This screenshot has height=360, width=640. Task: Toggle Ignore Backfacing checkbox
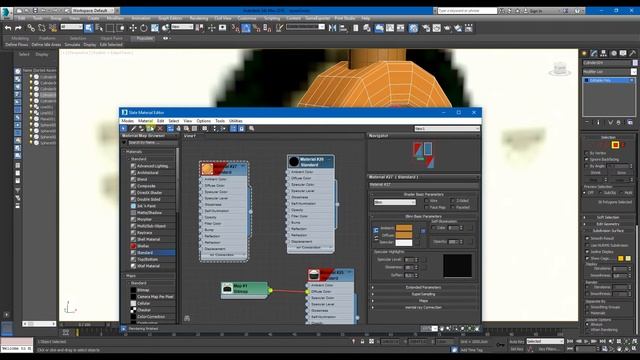pyautogui.click(x=587, y=160)
